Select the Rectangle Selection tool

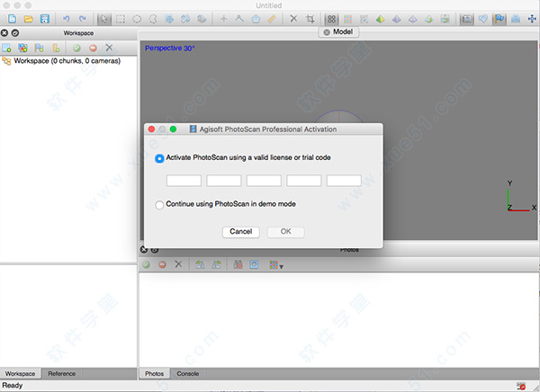pyautogui.click(x=121, y=19)
